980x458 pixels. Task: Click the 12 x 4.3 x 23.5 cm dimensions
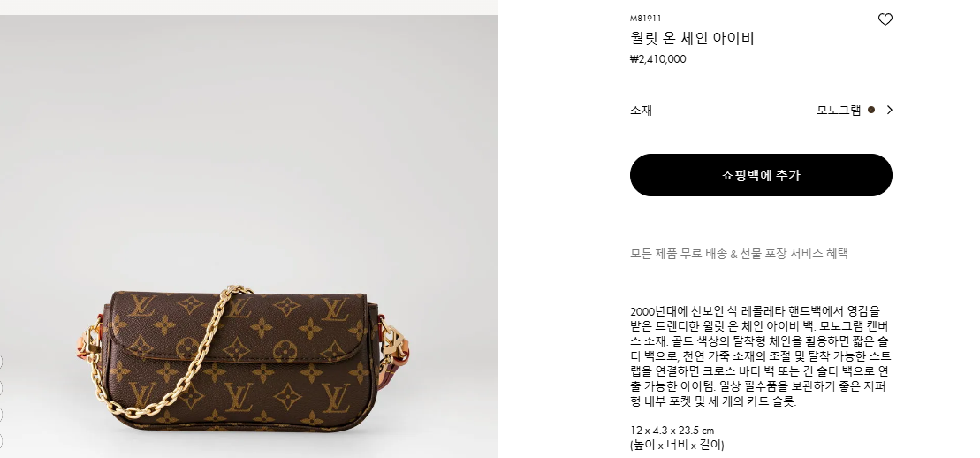[672, 431]
